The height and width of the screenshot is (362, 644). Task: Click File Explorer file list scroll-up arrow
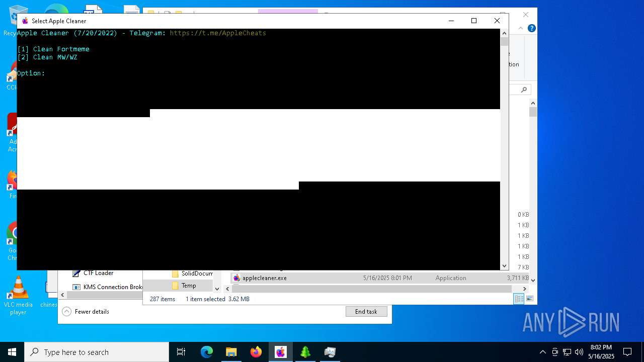pyautogui.click(x=533, y=103)
